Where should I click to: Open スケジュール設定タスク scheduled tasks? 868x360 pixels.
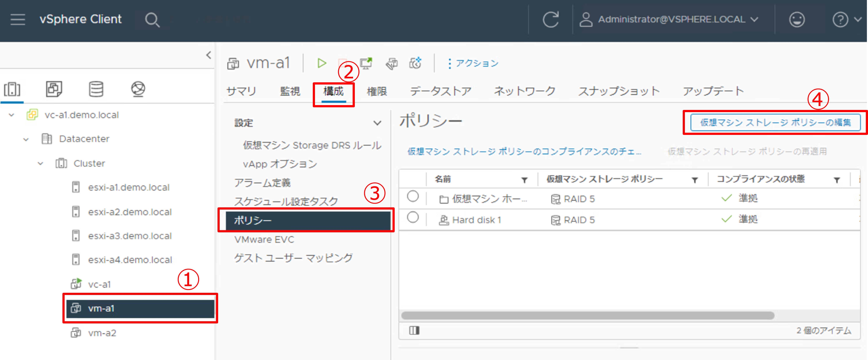[x=286, y=202]
